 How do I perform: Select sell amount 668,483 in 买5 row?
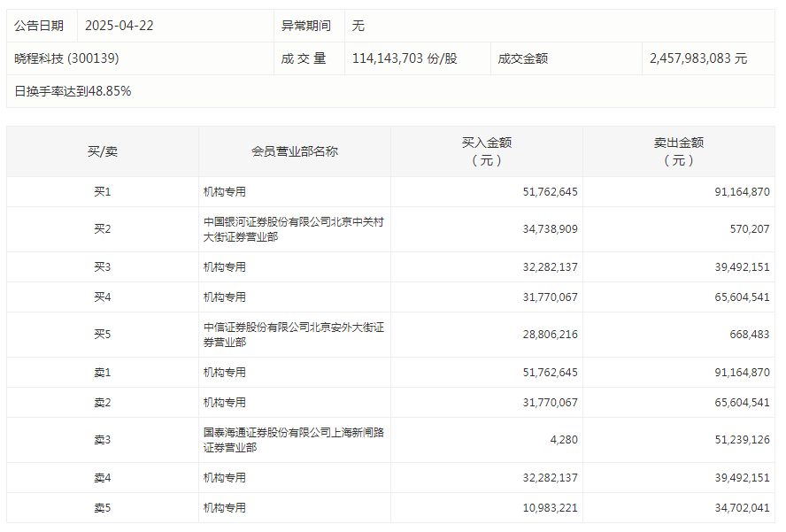[748, 335]
